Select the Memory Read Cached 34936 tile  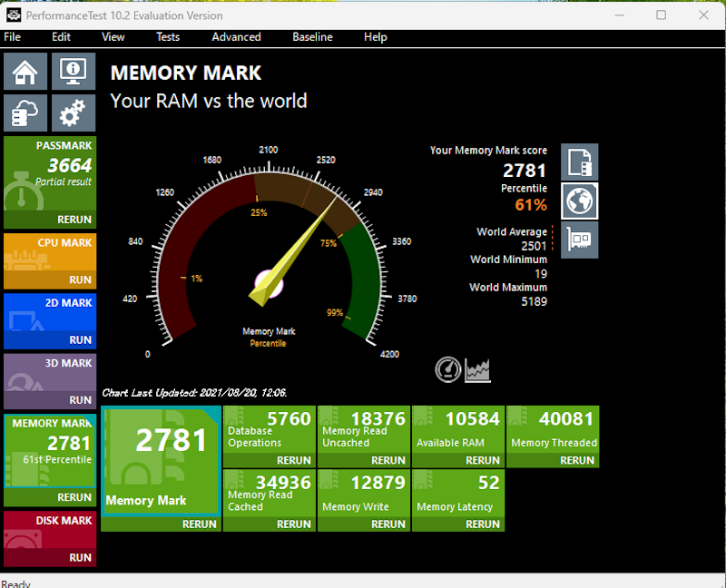[x=270, y=494]
